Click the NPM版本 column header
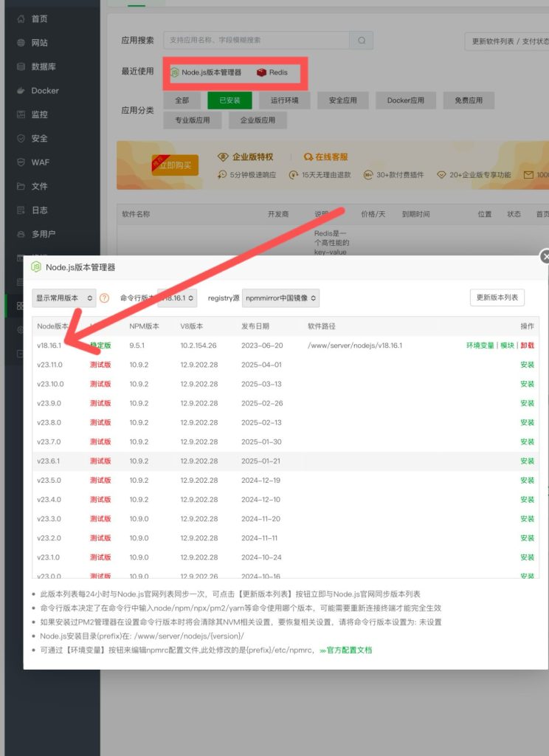Viewport: 549px width, 756px height. 144,326
